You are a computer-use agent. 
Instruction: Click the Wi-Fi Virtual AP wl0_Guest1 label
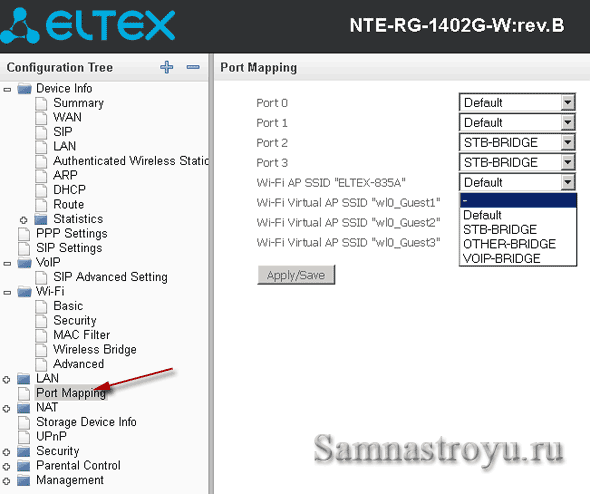348,203
